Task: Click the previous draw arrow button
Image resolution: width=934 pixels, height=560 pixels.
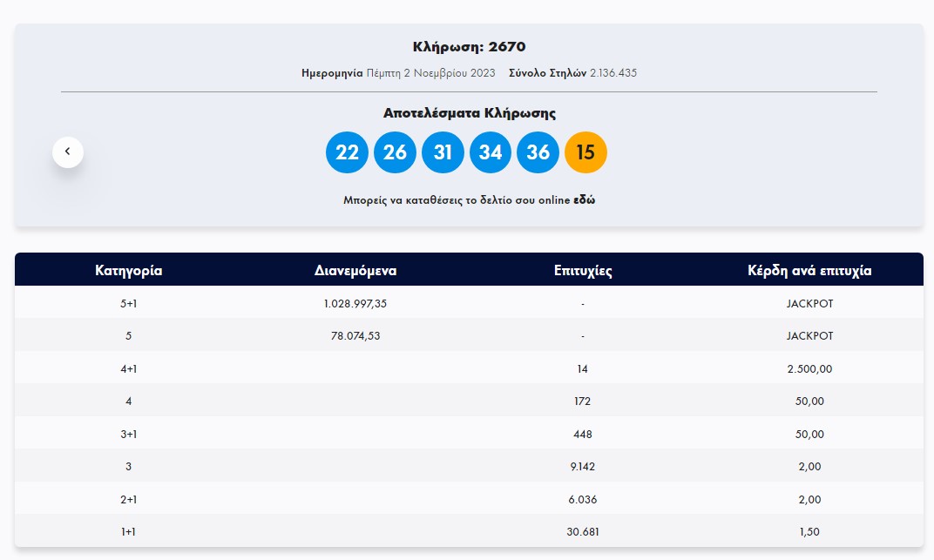Action: [x=68, y=152]
